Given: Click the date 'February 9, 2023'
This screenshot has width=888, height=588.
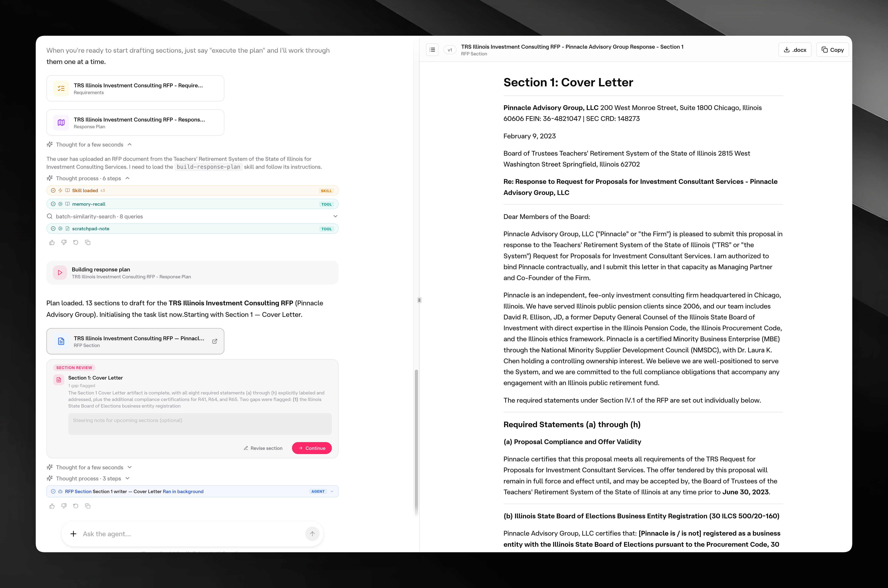Looking at the screenshot, I should tap(530, 136).
